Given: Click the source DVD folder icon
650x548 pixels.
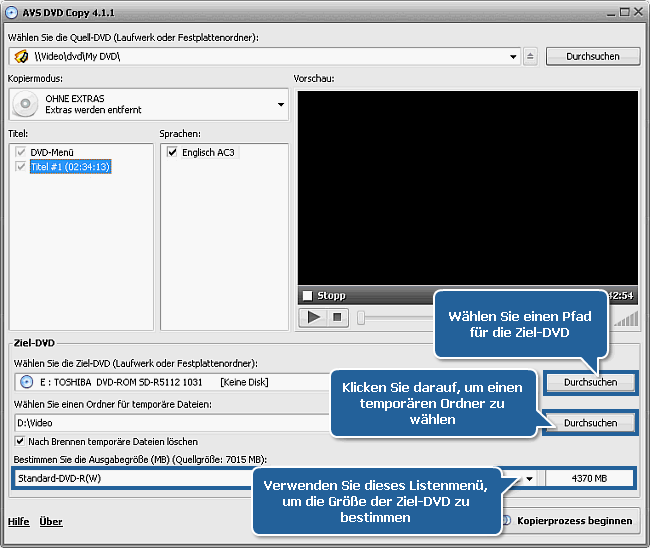Looking at the screenshot, I should point(21,56).
